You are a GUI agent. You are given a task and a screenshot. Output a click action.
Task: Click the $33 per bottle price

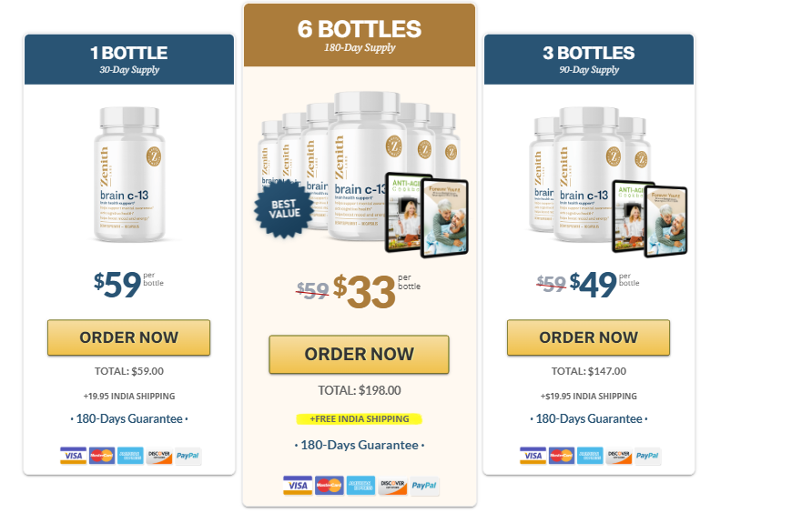tap(377, 291)
